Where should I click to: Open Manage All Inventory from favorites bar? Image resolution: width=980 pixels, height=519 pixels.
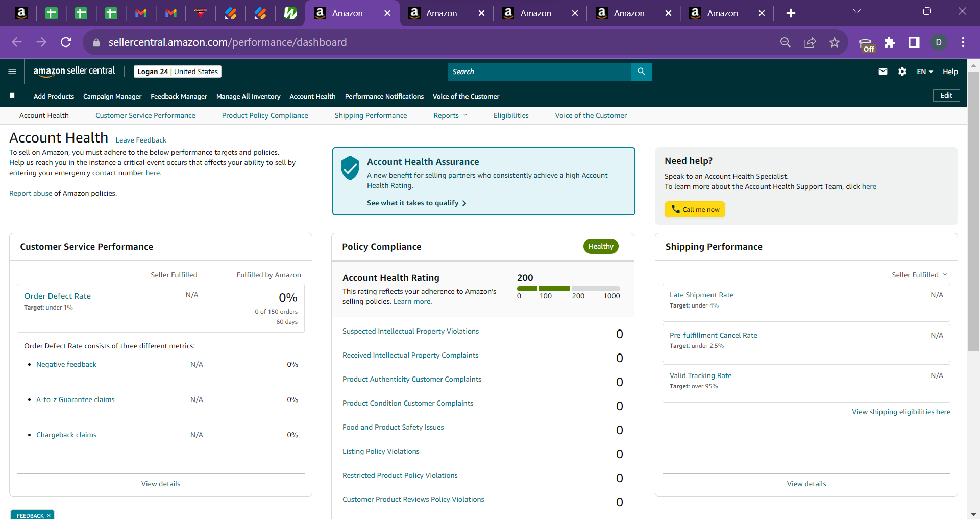coord(248,96)
